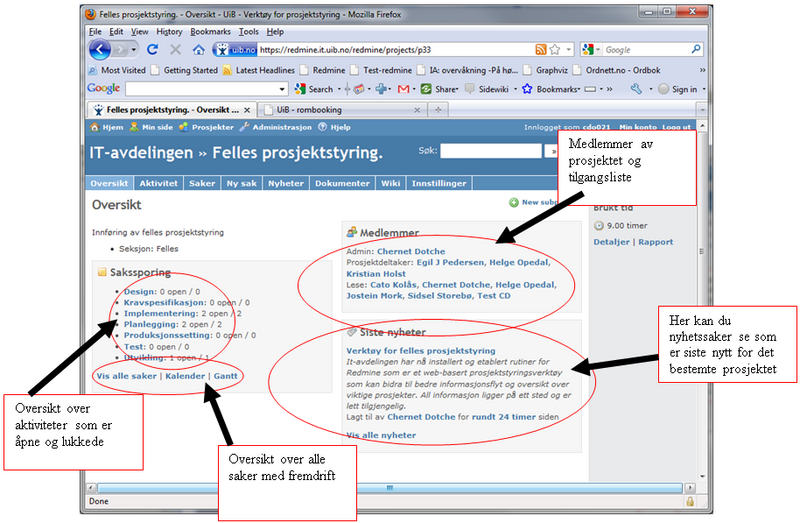This screenshot has width=800, height=523.
Task: Open the Implementering tracker link
Action: [161, 313]
